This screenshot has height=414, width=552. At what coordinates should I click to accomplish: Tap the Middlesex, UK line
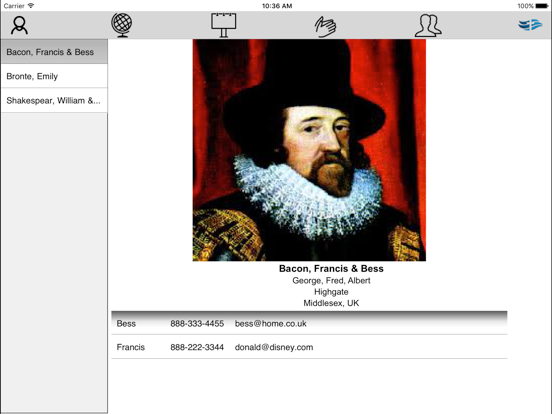point(331,303)
